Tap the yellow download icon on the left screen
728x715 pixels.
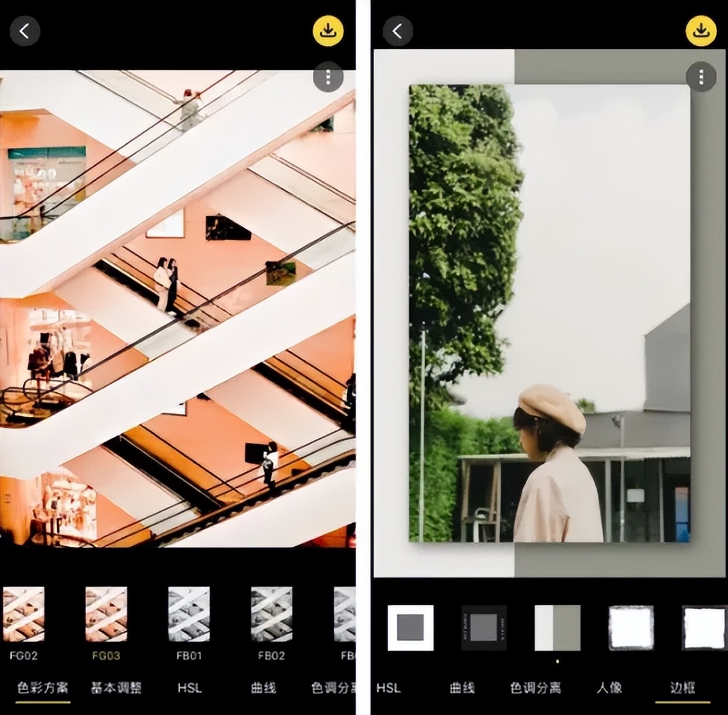[x=328, y=30]
